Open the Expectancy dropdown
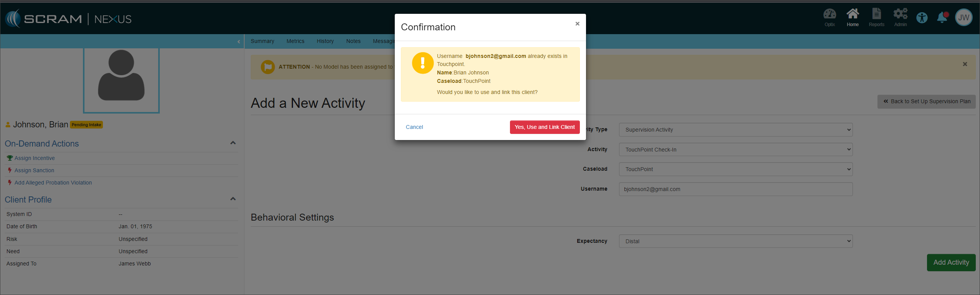 tap(735, 241)
